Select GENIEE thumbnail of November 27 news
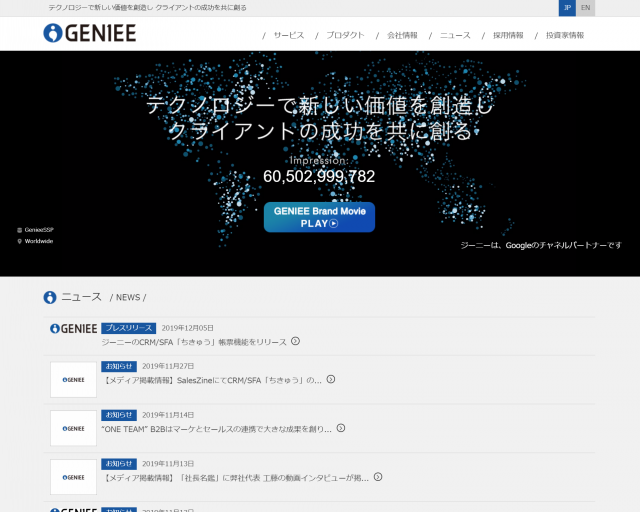This screenshot has height=512, width=640. tap(73, 380)
